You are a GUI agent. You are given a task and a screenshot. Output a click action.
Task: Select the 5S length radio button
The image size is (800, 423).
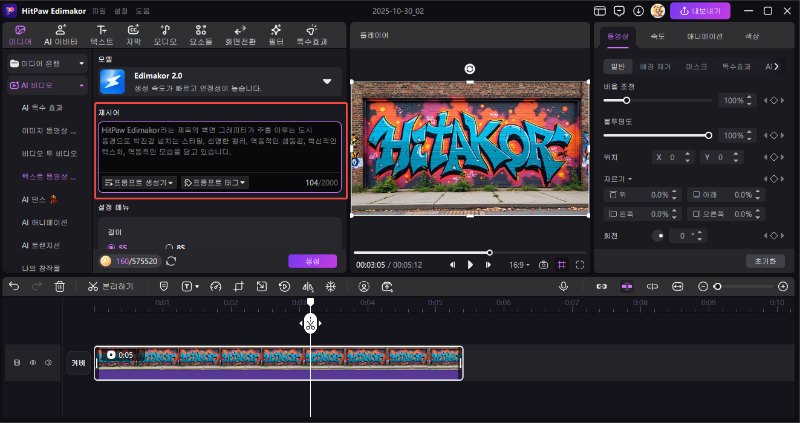click(112, 248)
